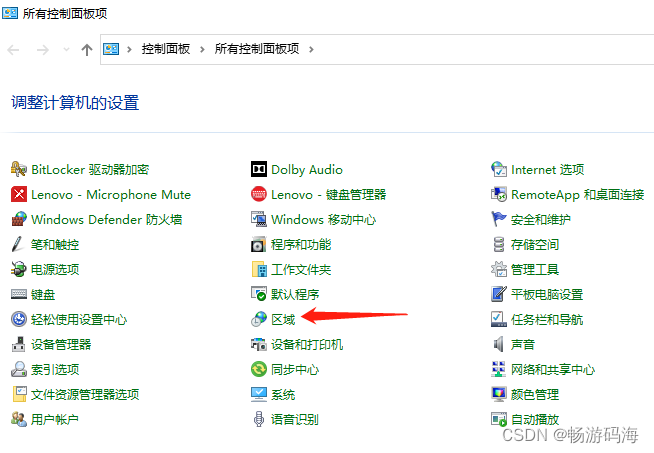Open the 网络和共享中心 link
The height and width of the screenshot is (453, 654).
[553, 370]
